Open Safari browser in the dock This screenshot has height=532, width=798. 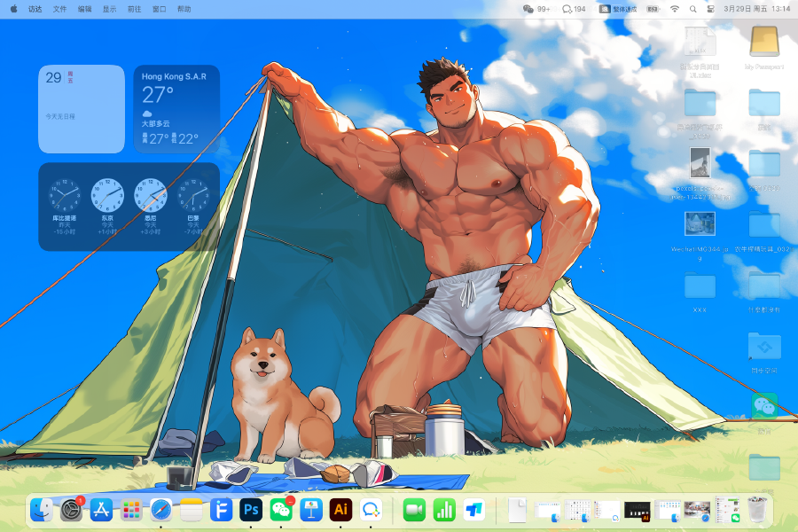coord(160,510)
